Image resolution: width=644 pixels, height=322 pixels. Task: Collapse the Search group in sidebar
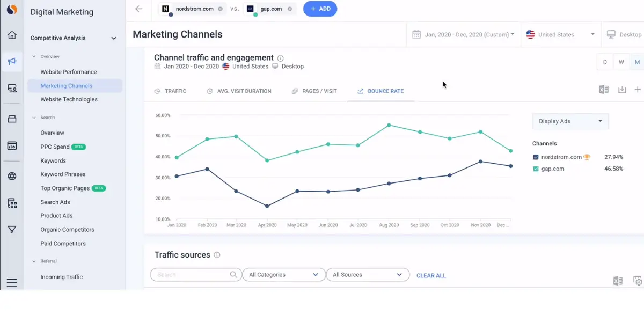click(34, 118)
